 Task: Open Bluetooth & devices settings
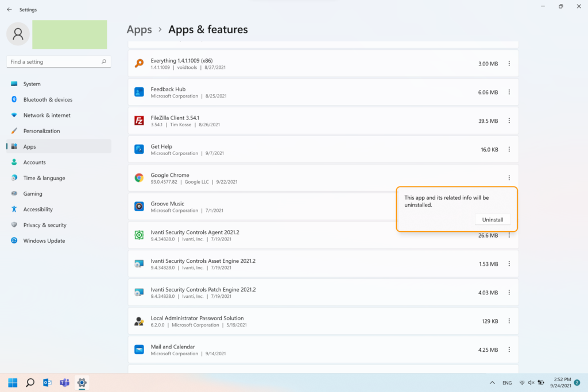point(48,100)
